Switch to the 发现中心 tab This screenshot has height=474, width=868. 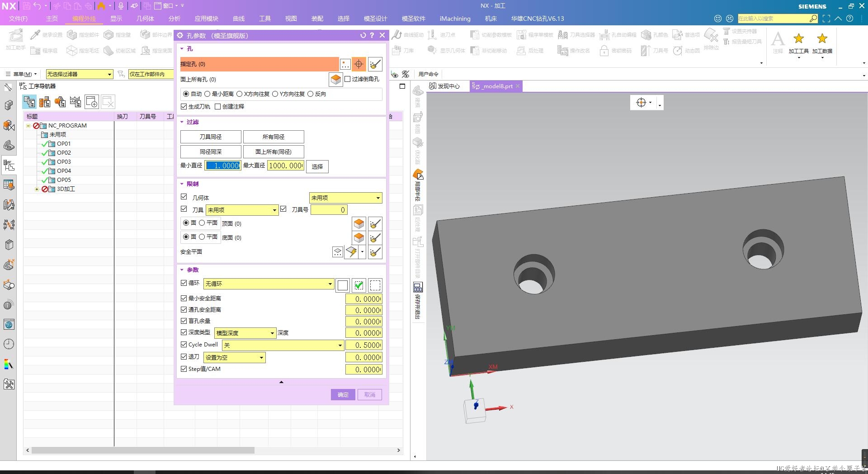click(444, 86)
